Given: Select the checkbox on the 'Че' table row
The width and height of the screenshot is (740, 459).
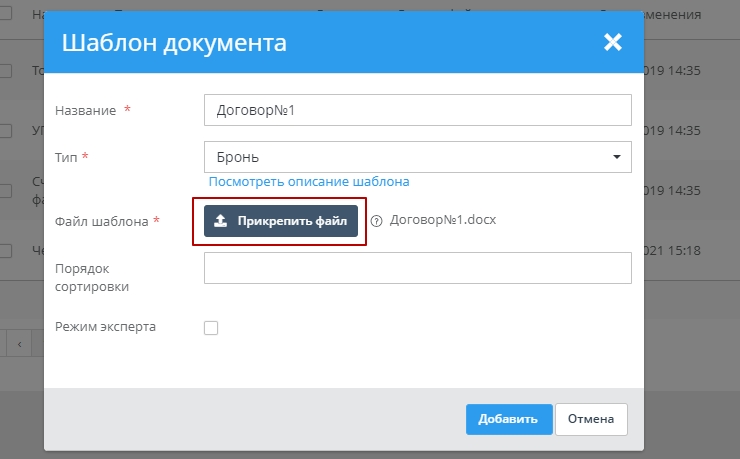Looking at the screenshot, I should coord(5,251).
